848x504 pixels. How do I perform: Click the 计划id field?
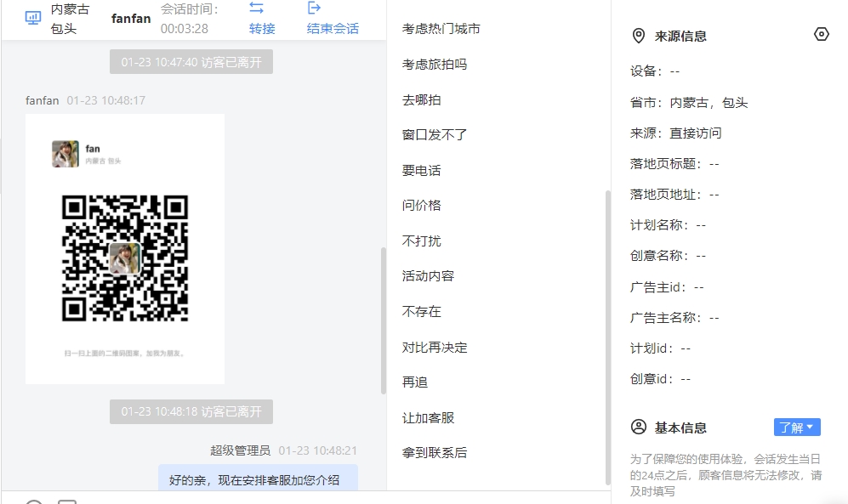pos(661,348)
